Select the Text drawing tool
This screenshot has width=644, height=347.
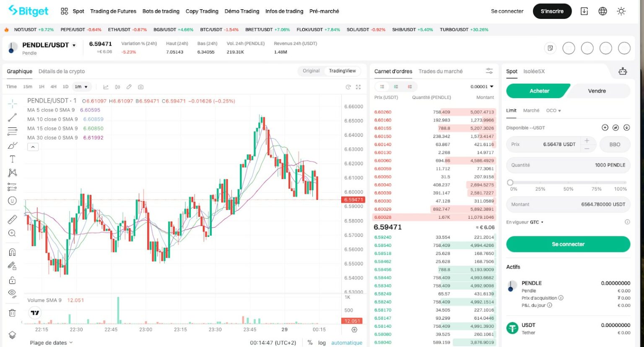(12, 159)
